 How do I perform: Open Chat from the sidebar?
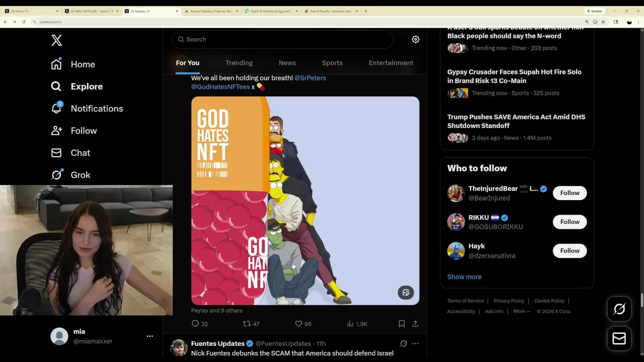[70, 153]
